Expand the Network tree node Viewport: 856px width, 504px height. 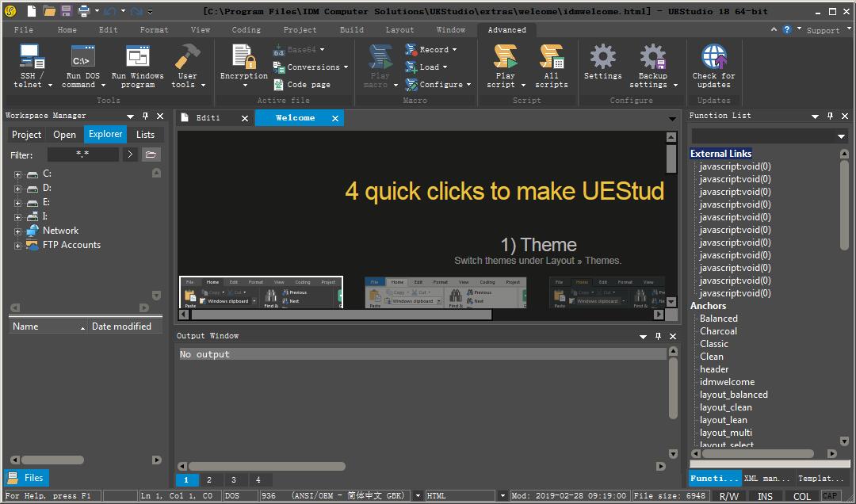[18, 231]
